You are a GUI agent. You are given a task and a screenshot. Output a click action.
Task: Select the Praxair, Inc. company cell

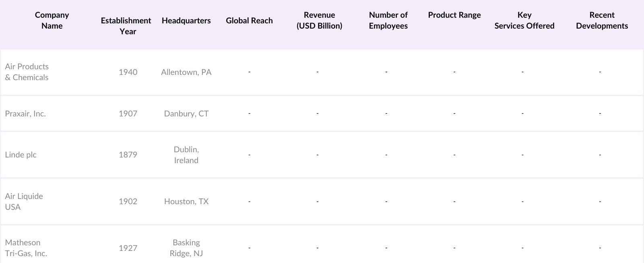point(25,114)
